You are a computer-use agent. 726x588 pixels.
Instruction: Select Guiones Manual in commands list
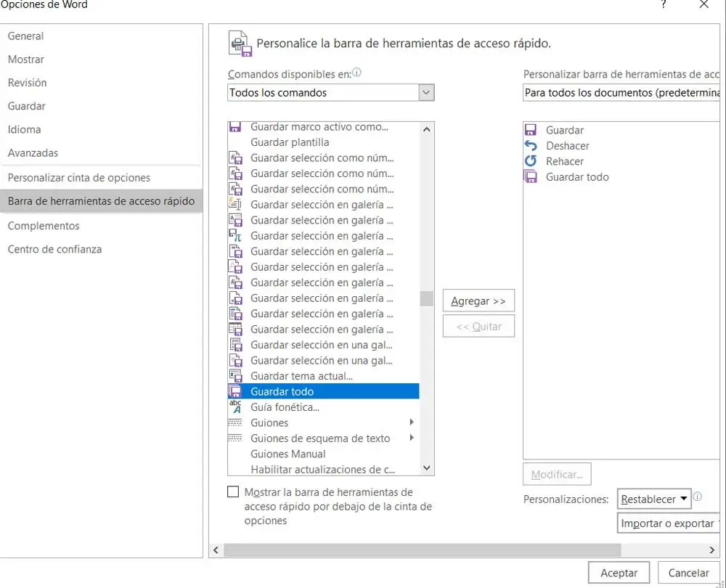[x=324, y=454]
